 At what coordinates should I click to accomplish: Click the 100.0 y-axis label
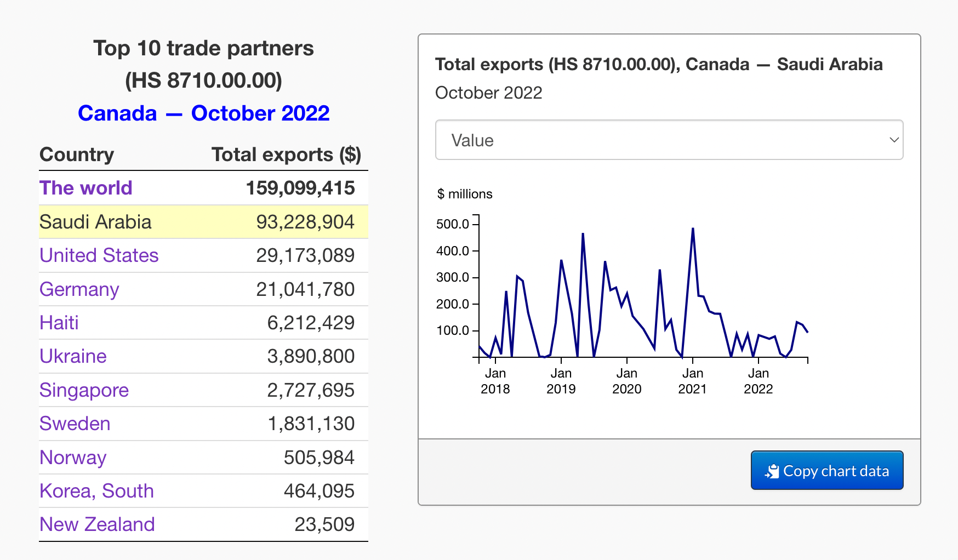pos(453,330)
